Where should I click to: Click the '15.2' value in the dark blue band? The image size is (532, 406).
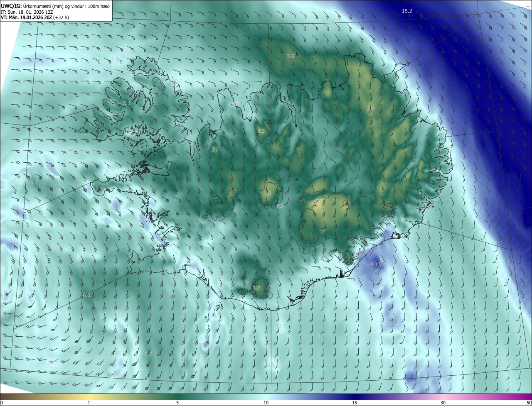pyautogui.click(x=407, y=11)
